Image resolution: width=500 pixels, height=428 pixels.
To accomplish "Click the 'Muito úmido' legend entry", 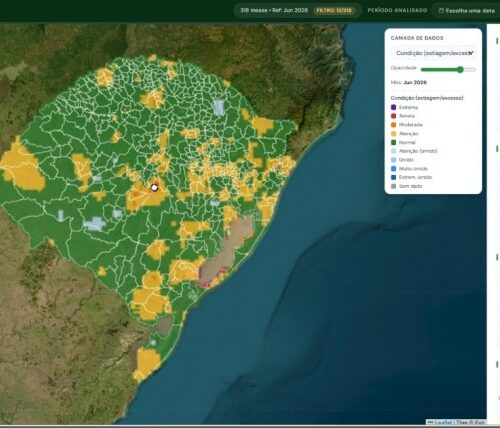I will (409, 169).
